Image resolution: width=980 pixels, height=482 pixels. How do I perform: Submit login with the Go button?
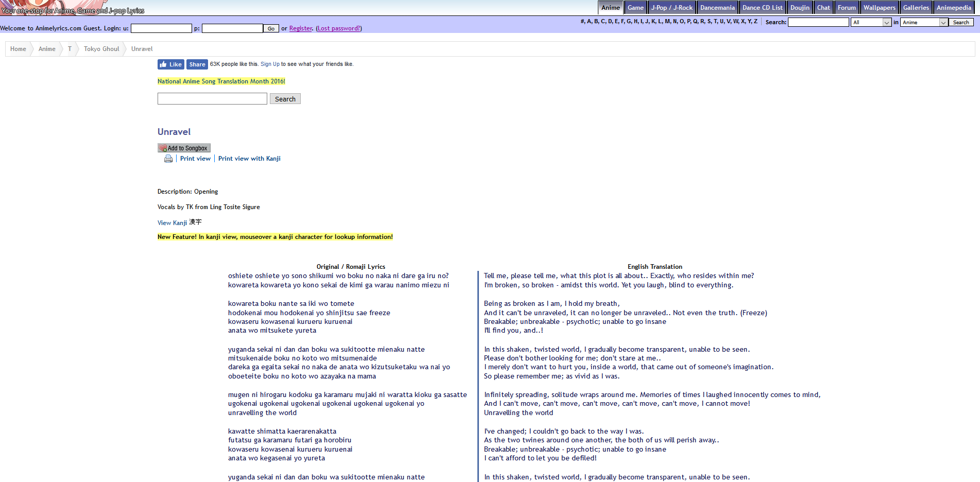(271, 28)
